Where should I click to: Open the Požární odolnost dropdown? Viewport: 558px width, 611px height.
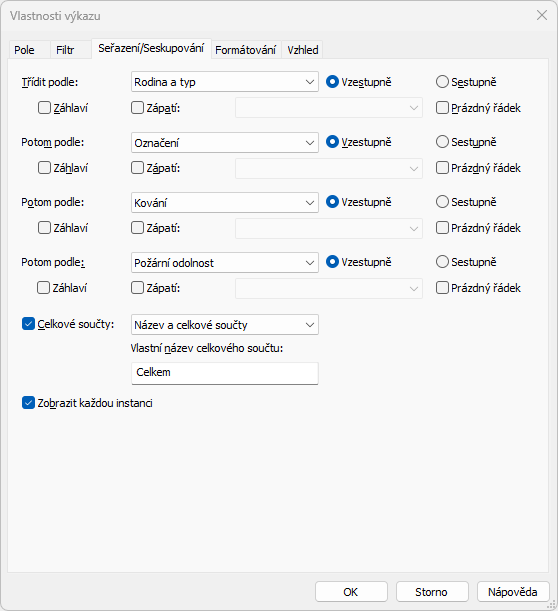(225, 263)
